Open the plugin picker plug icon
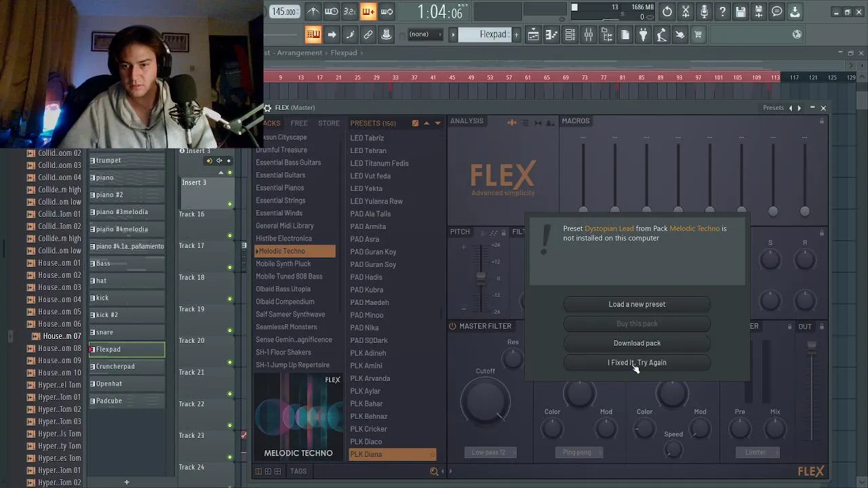Viewport: 868px width, 488px height. pos(643,35)
